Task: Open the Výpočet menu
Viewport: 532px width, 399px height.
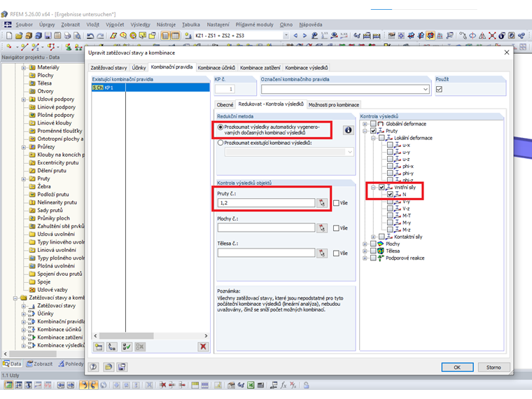Action: (115, 24)
